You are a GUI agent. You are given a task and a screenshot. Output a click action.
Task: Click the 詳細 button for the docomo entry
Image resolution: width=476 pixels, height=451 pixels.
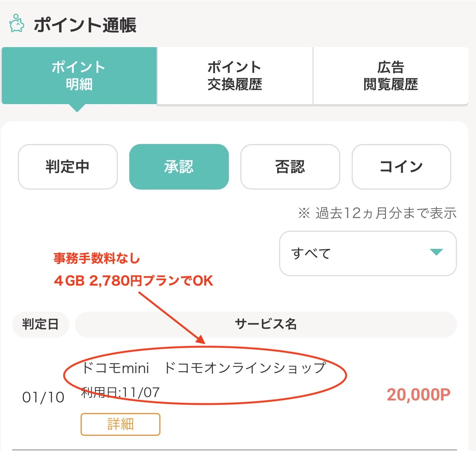pyautogui.click(x=120, y=424)
